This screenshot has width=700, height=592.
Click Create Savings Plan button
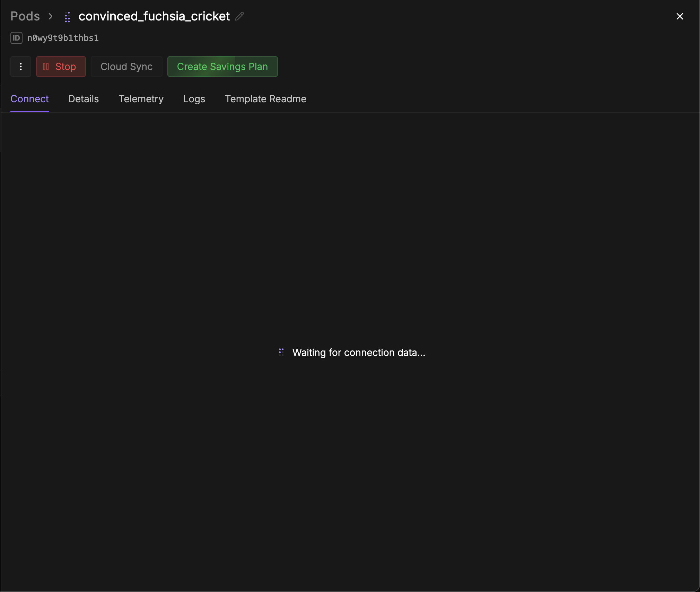pyautogui.click(x=222, y=67)
